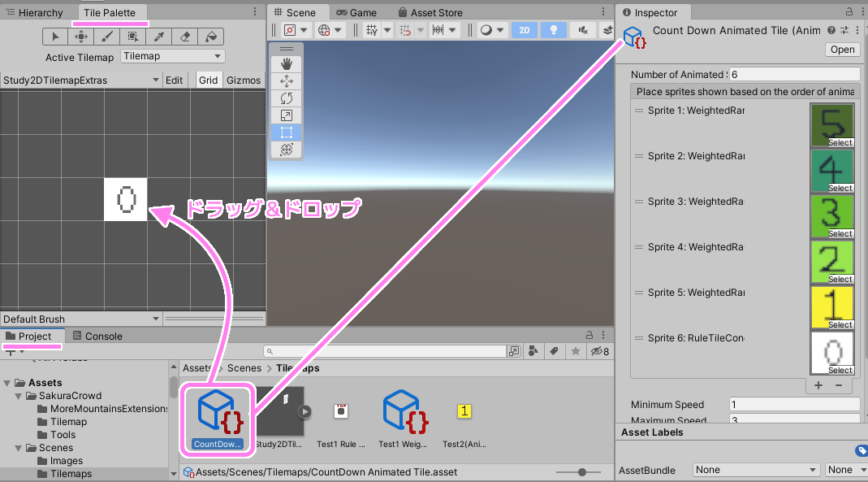868x482 pixels.
Task: Activate the Hand tool in Scene toolbar
Action: click(286, 63)
